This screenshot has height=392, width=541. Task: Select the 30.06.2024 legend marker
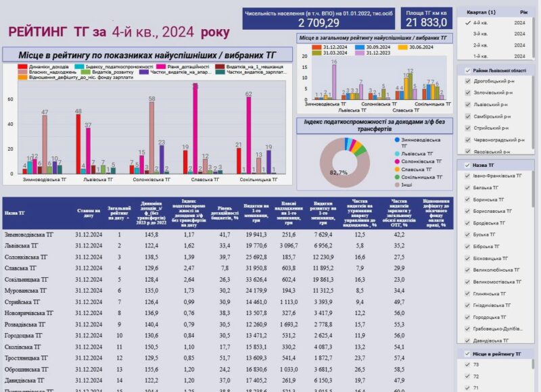tap(402, 47)
